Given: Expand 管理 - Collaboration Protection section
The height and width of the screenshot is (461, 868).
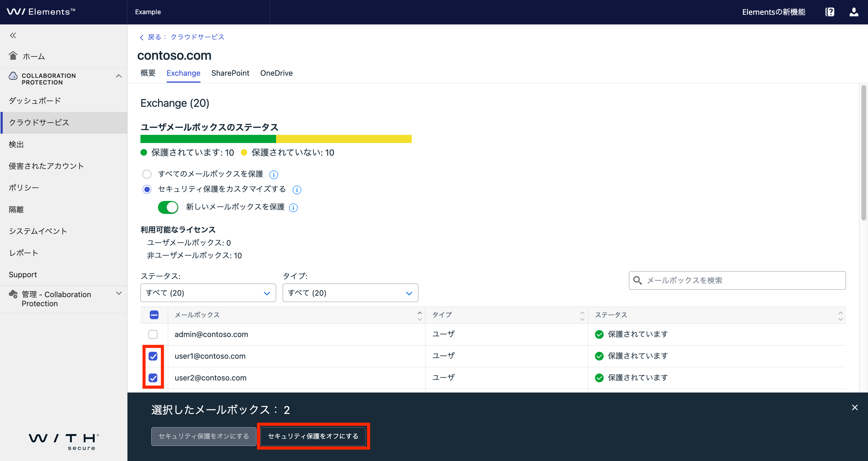Looking at the screenshot, I should pyautogui.click(x=119, y=293).
